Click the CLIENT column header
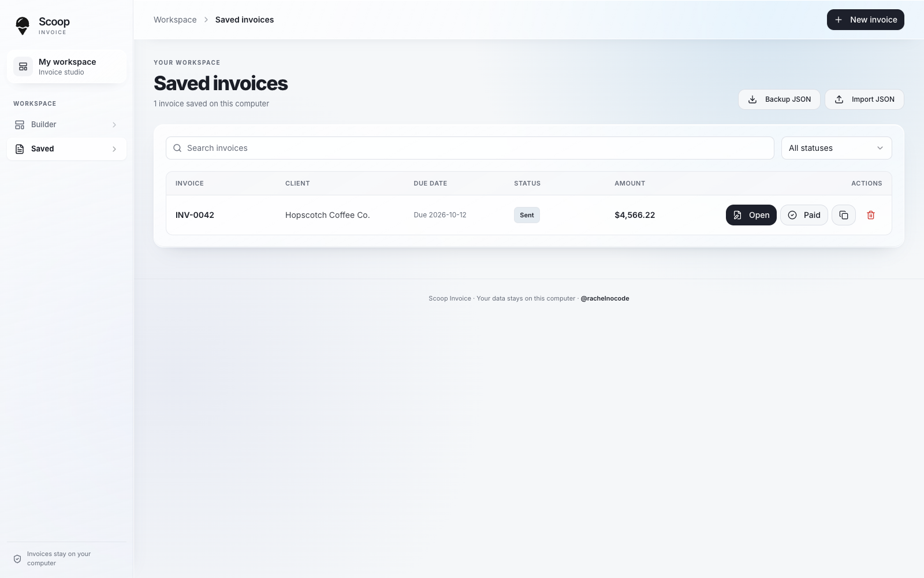Image resolution: width=924 pixels, height=578 pixels. [297, 183]
